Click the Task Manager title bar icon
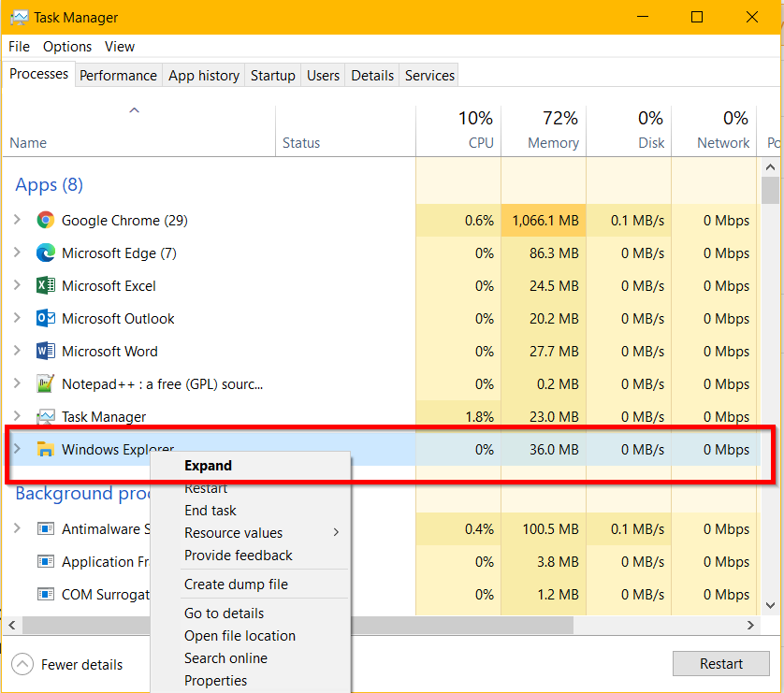 click(19, 18)
